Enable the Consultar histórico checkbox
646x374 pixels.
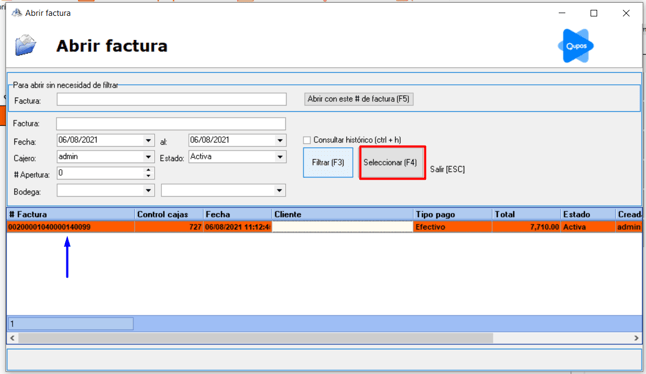pyautogui.click(x=307, y=140)
